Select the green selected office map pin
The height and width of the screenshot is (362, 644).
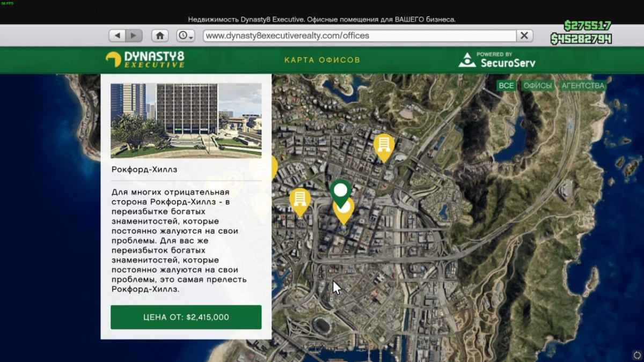click(x=340, y=193)
